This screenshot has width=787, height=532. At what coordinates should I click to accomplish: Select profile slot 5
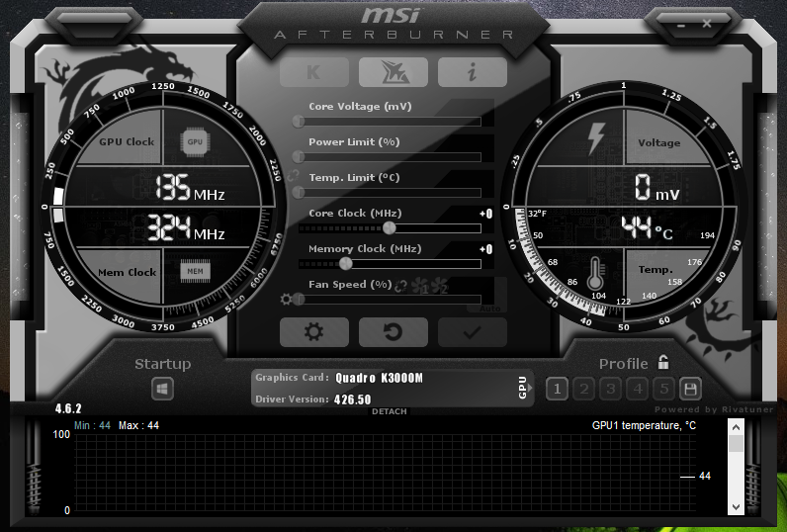[x=664, y=389]
